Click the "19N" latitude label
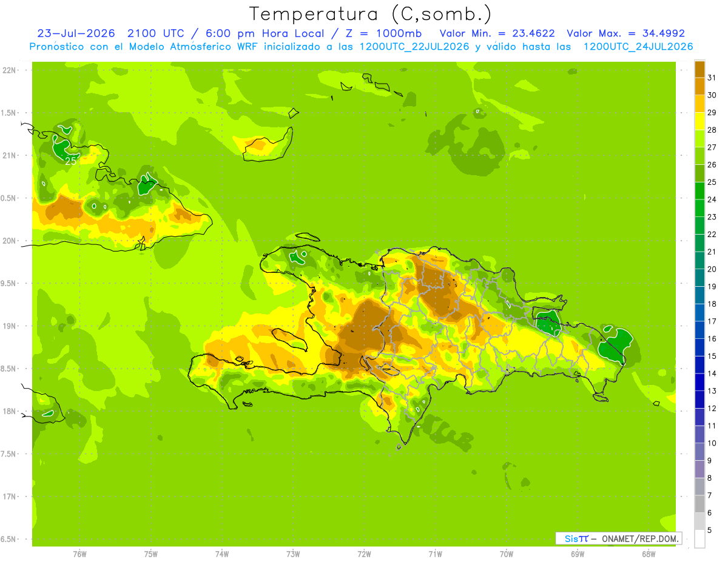This screenshot has width=728, height=562. coord(10,326)
